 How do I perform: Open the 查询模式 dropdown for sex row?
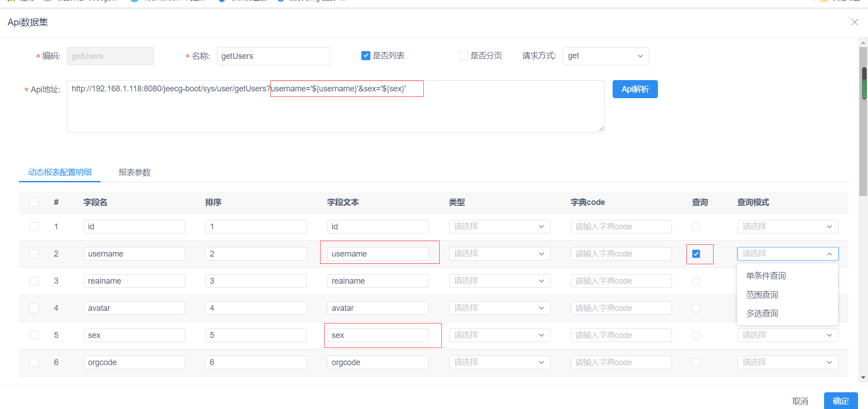[788, 335]
